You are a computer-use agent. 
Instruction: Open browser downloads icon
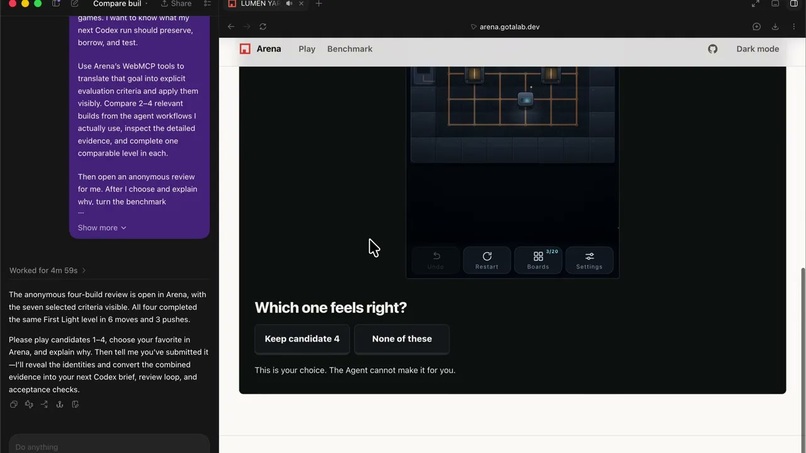pyautogui.click(x=775, y=27)
